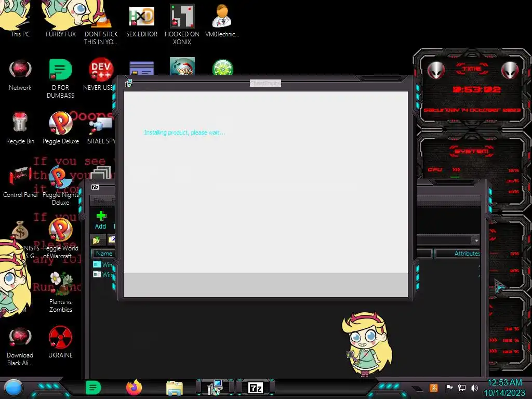532x399 pixels.
Task: Launch Firefox from the taskbar
Action: click(x=134, y=388)
